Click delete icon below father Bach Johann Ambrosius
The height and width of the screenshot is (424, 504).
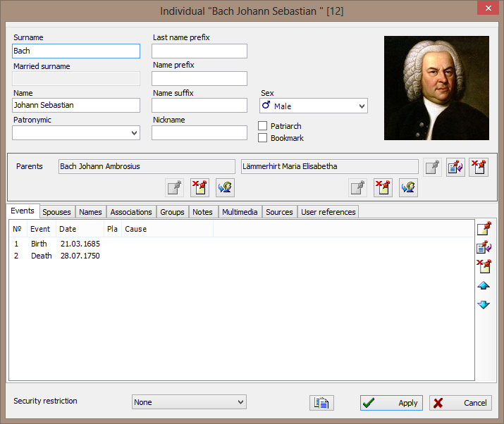(x=199, y=187)
